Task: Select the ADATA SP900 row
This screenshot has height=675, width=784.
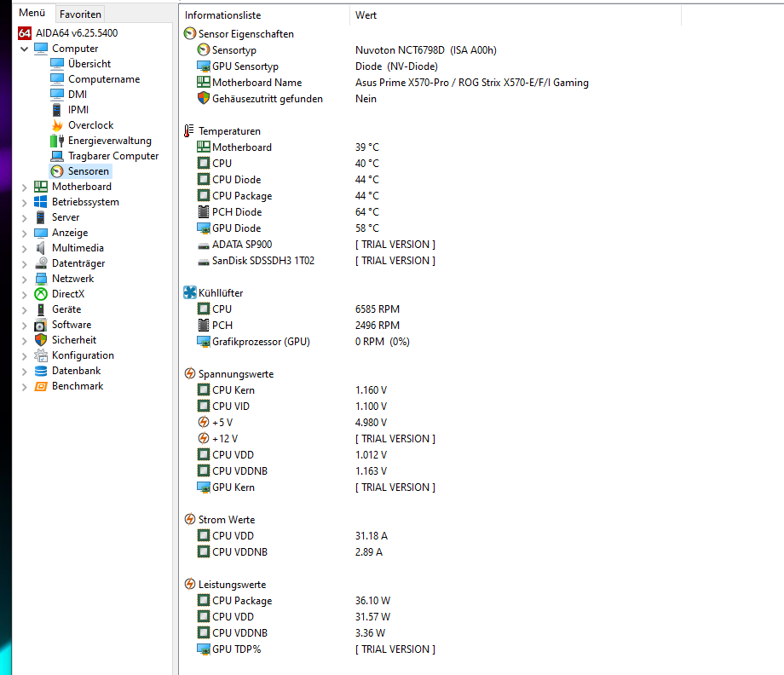Action: click(316, 245)
